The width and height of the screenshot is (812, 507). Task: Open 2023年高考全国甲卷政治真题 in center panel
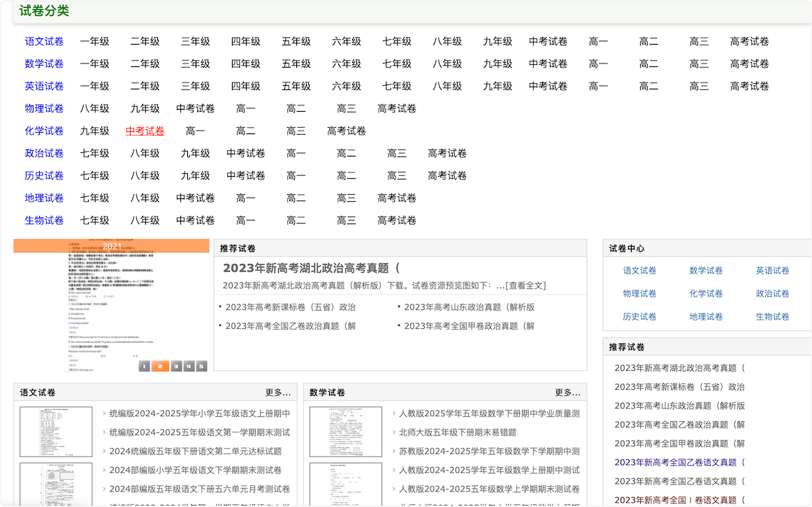469,326
